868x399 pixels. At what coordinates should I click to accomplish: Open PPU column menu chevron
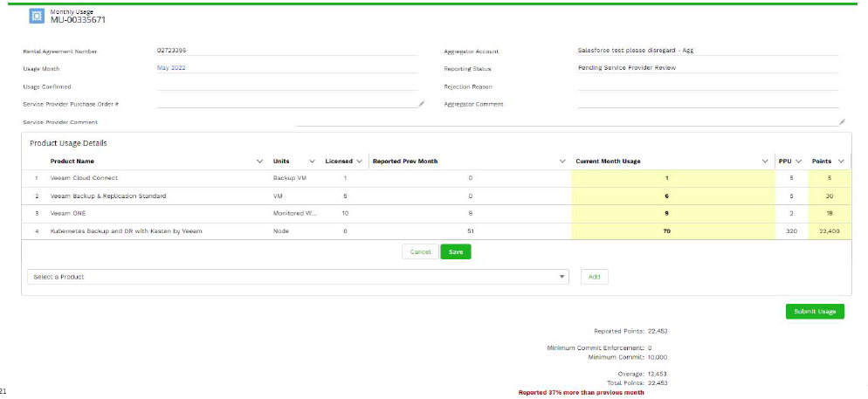(x=798, y=162)
